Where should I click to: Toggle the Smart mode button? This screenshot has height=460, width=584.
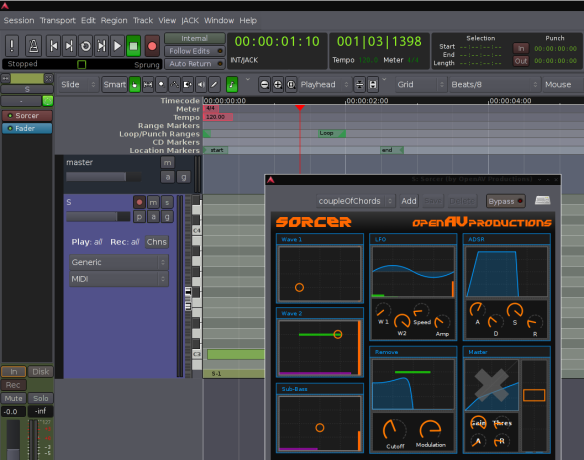point(114,85)
